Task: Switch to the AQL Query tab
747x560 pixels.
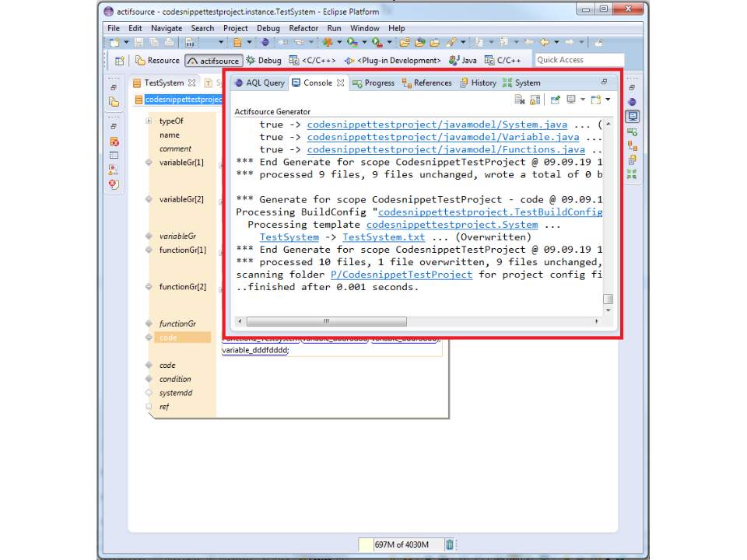Action: point(259,82)
